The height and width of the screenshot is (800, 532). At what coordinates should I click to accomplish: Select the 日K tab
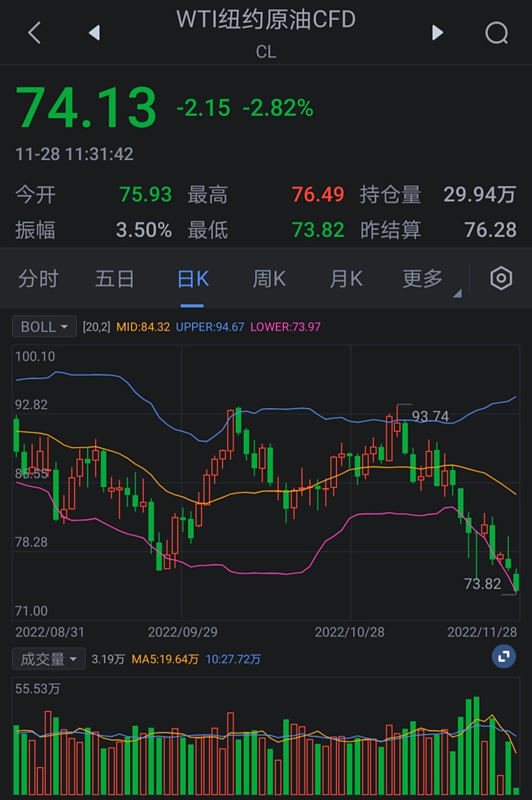click(193, 279)
